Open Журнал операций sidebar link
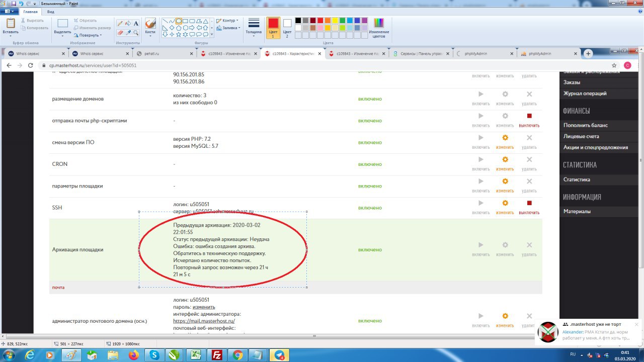This screenshot has width=644, height=362. point(585,94)
